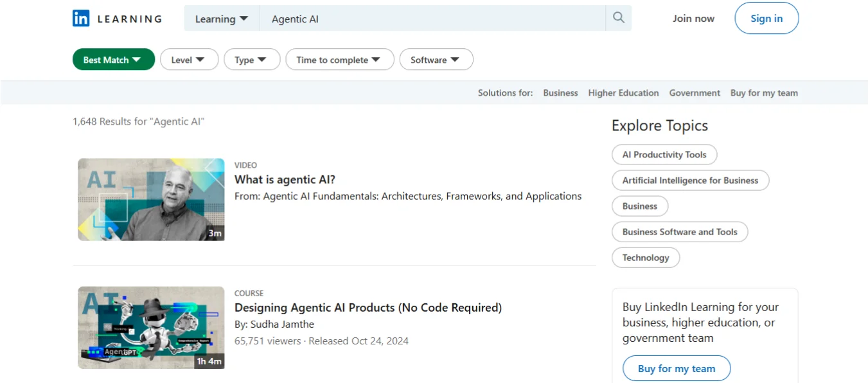This screenshot has height=383, width=868.
Task: Expand the Level filter
Action: click(x=190, y=60)
